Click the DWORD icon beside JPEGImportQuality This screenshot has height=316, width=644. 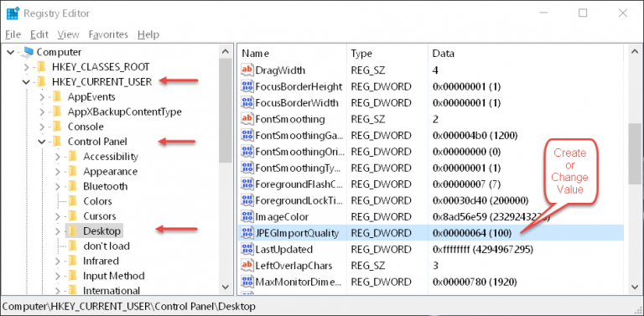pos(247,233)
